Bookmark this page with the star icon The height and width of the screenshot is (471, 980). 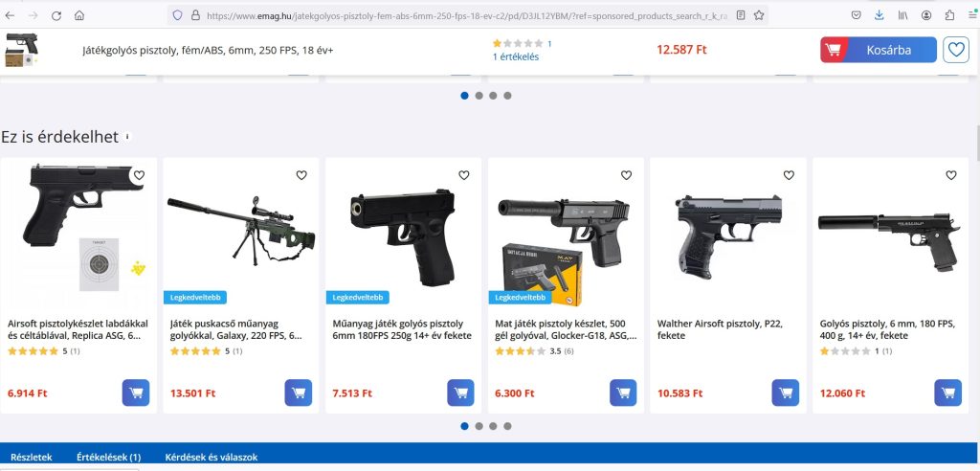coord(759,15)
